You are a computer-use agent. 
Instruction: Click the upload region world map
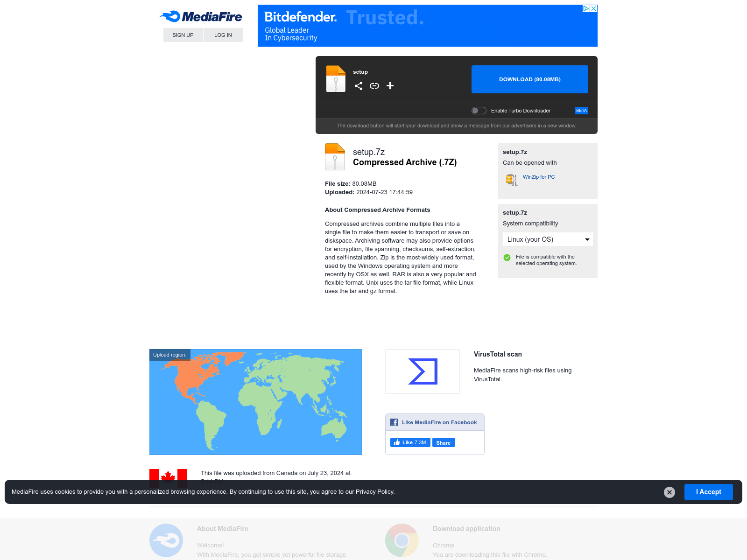pos(255,402)
